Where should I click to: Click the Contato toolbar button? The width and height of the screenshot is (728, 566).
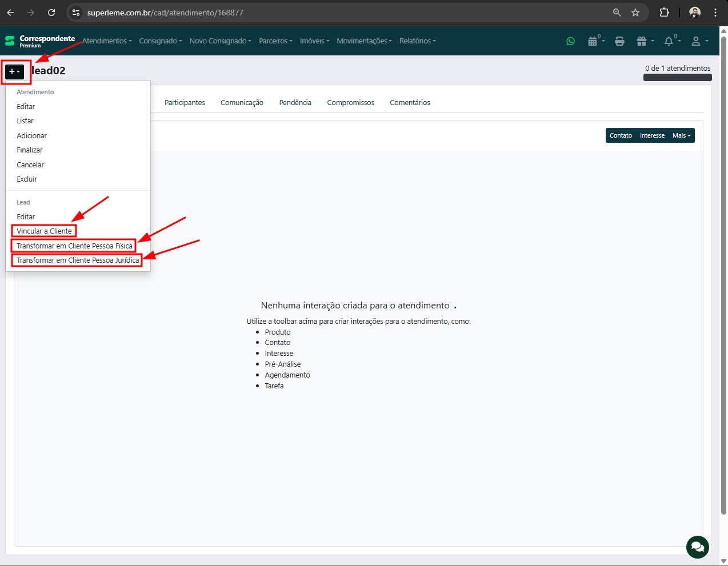pos(621,135)
